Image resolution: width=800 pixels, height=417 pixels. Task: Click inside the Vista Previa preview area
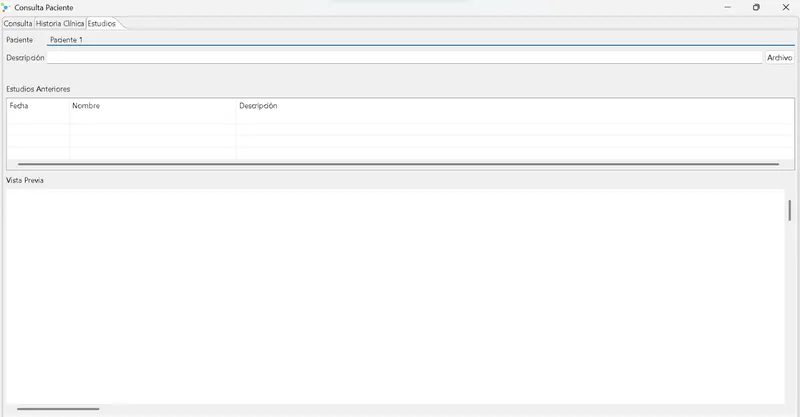(x=395, y=297)
